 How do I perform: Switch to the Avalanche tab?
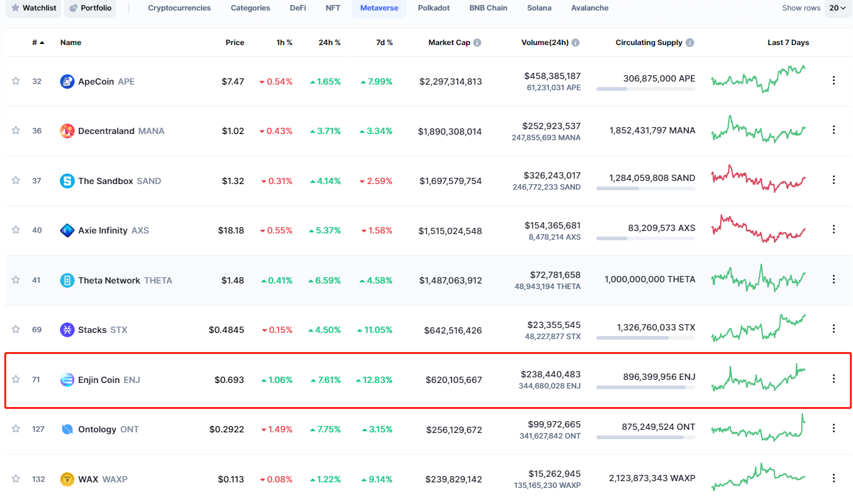click(590, 8)
